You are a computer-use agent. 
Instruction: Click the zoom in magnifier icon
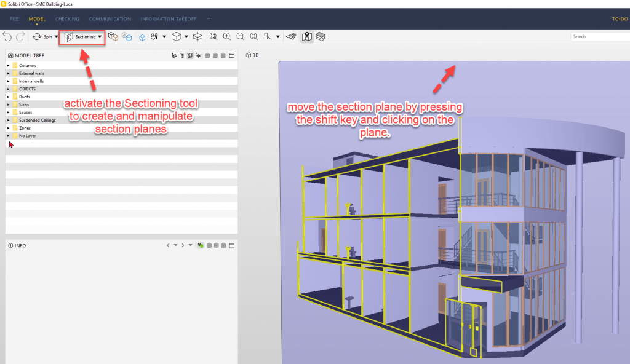point(227,36)
